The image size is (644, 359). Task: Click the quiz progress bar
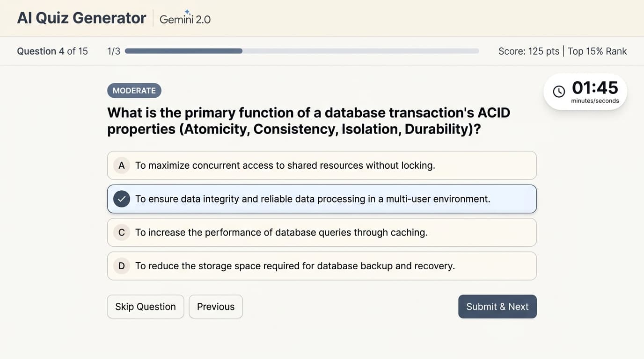pyautogui.click(x=302, y=51)
